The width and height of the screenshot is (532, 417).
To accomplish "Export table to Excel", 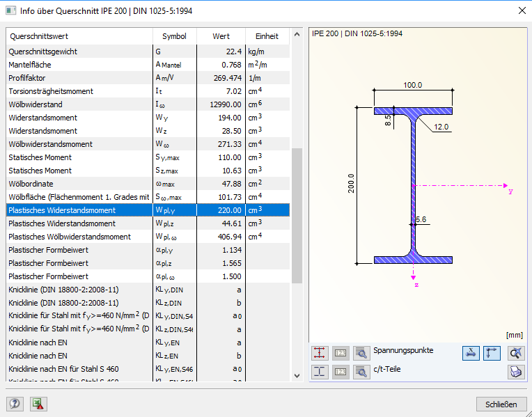I will click(x=38, y=404).
